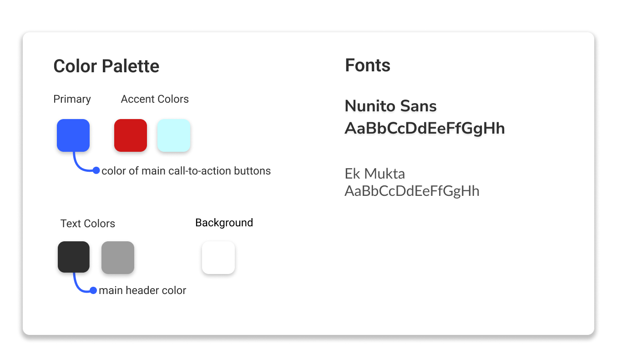This screenshot has height=364, width=617.
Task: Choose the white Background swatch
Action: (x=218, y=258)
